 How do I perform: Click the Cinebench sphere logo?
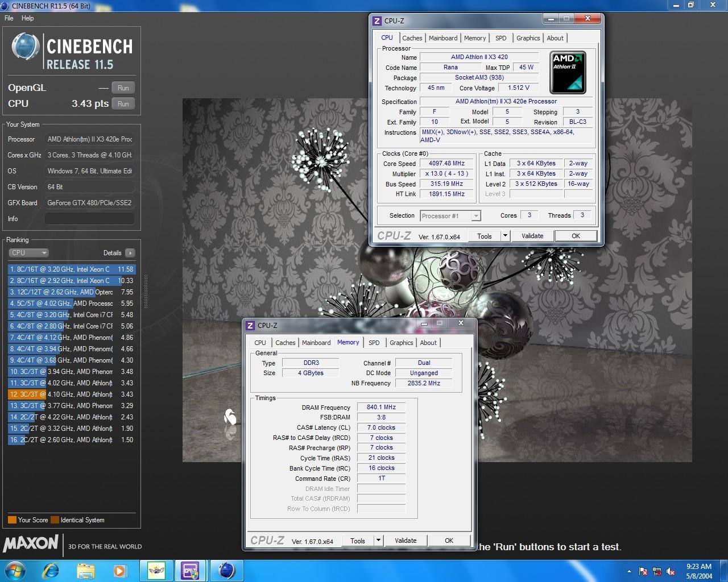point(26,47)
